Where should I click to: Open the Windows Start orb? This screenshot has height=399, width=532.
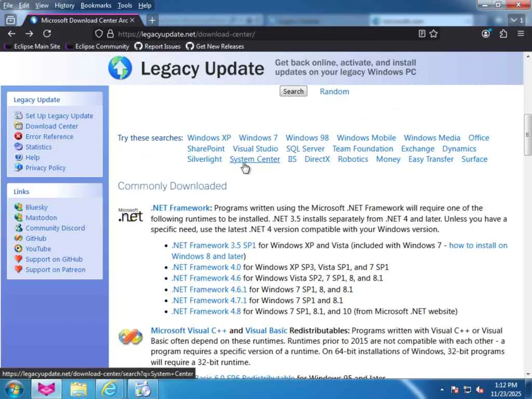coord(14,389)
